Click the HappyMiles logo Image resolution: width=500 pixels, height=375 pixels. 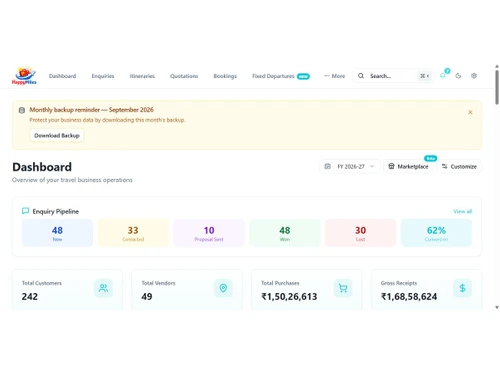coord(24,76)
